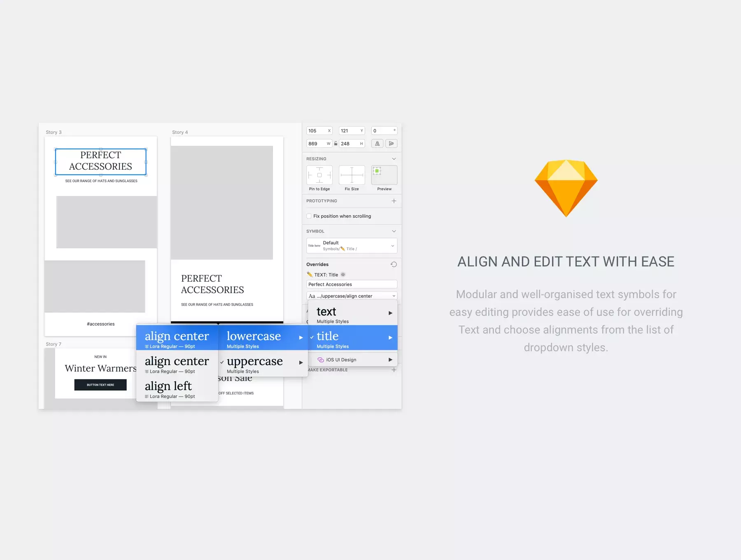741x560 pixels.
Task: Click the Story 3 artboard label
Action: pos(54,132)
